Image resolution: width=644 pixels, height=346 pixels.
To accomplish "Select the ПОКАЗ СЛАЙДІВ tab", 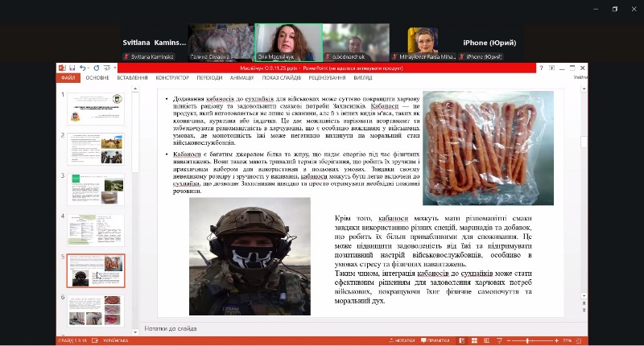I will coord(282,78).
